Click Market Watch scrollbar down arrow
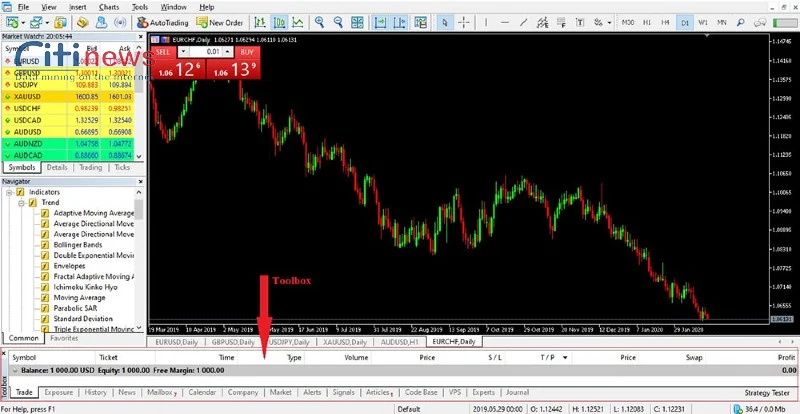800x414 pixels. click(139, 156)
